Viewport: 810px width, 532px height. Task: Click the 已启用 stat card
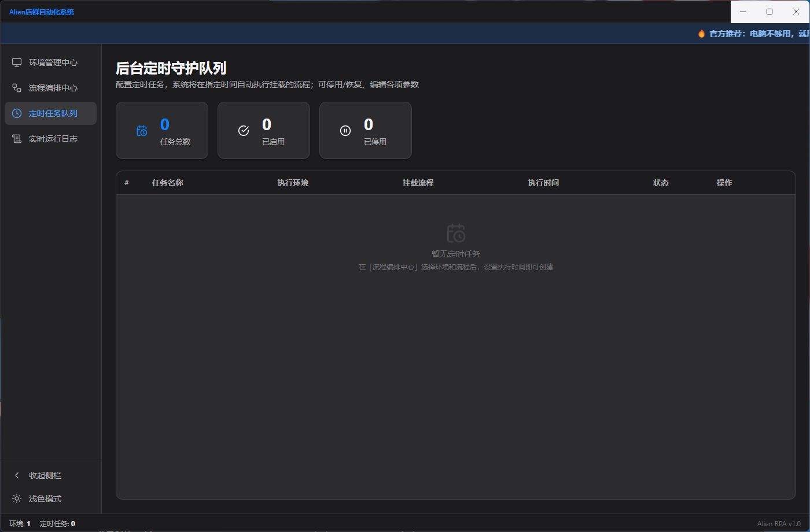264,131
